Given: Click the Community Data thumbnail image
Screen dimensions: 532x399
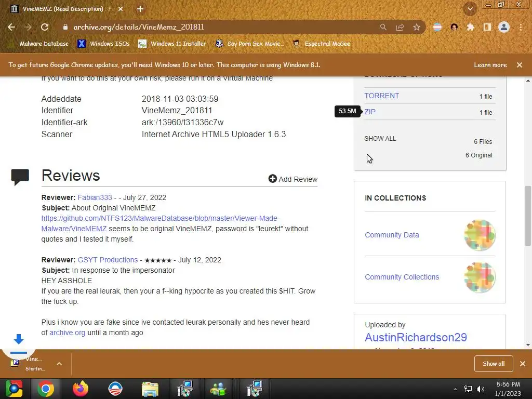Looking at the screenshot, I should pyautogui.click(x=480, y=235).
